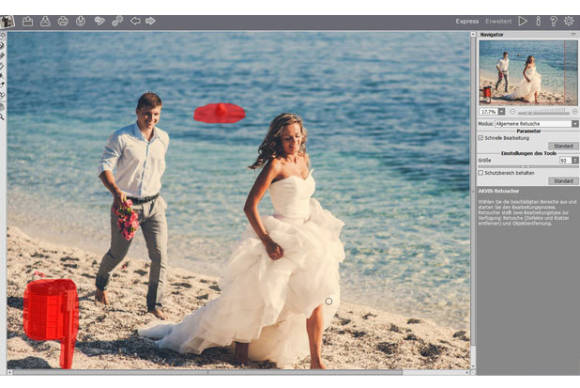Switch to Express mode
Viewport: 580px width, 388px height.
467,21
